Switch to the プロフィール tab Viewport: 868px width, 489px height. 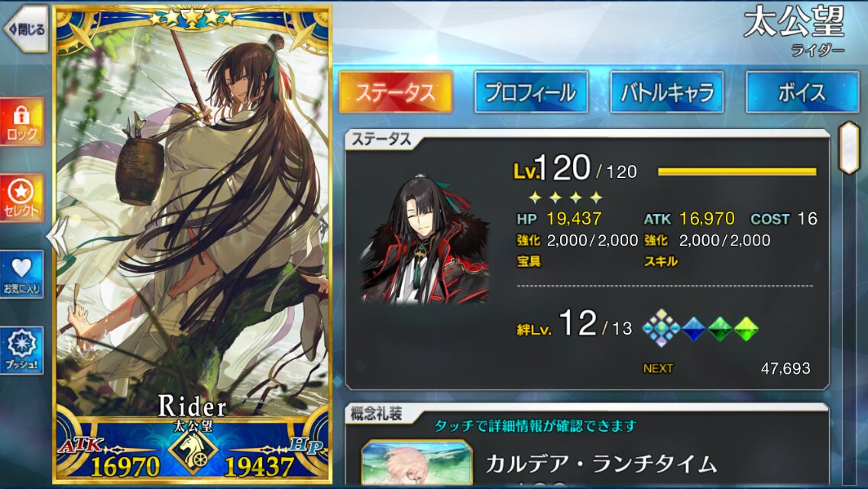(x=531, y=92)
